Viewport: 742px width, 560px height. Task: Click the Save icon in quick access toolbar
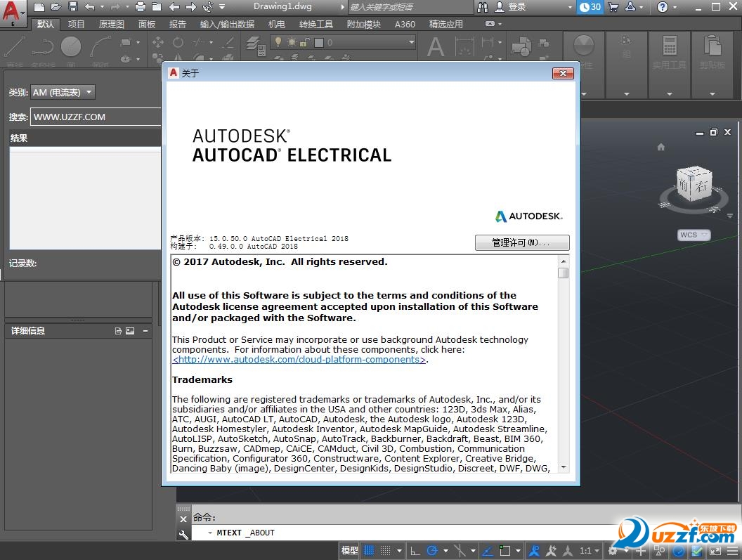72,7
